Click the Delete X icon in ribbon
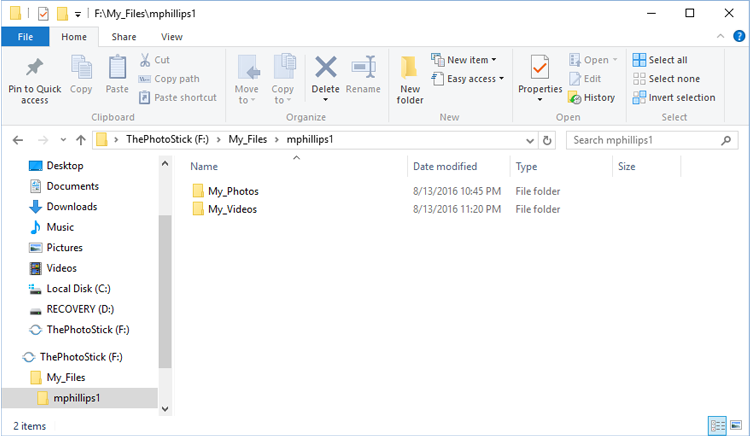This screenshot has height=436, width=750. click(x=326, y=67)
